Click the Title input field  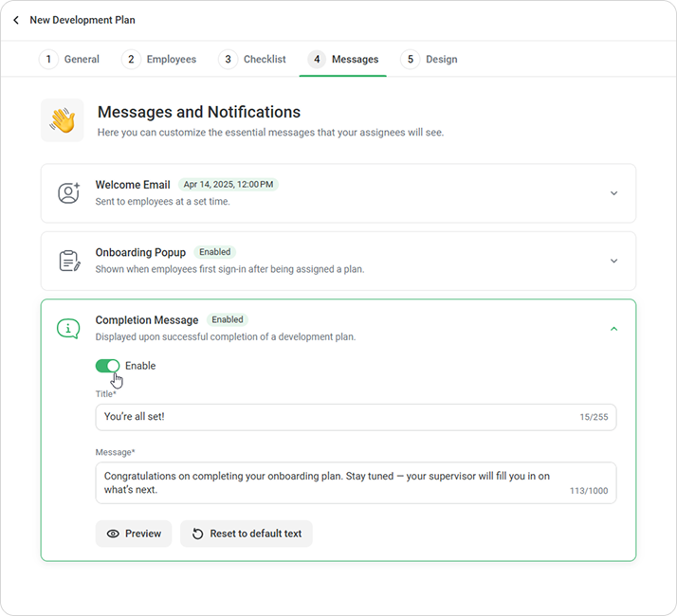356,417
